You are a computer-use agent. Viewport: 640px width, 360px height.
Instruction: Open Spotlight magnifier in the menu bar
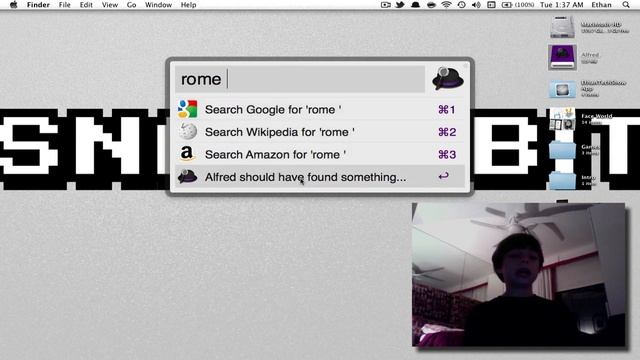coord(626,5)
